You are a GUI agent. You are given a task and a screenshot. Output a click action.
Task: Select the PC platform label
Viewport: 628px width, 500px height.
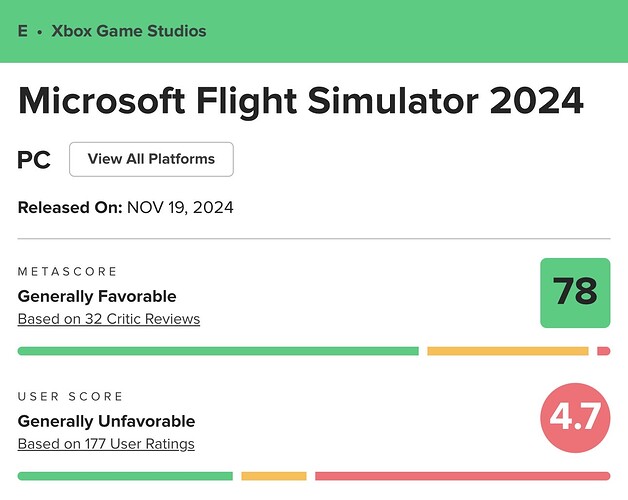pyautogui.click(x=34, y=159)
